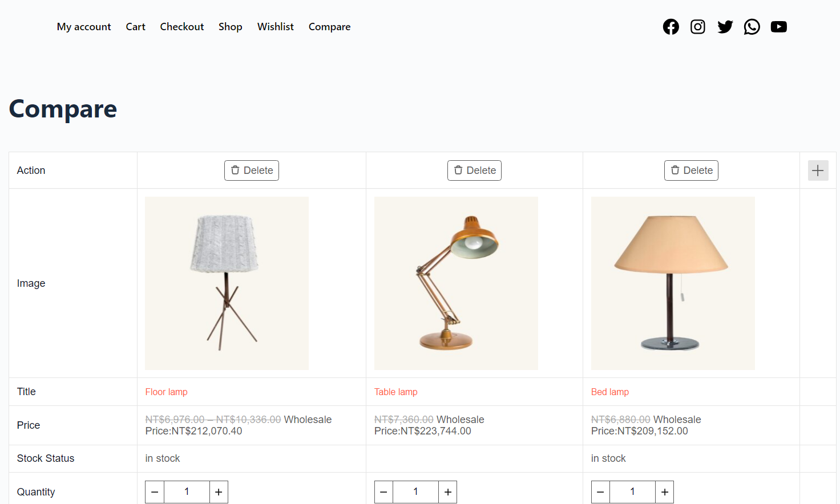Open the Floor lamp product link
The image size is (840, 504).
[166, 392]
